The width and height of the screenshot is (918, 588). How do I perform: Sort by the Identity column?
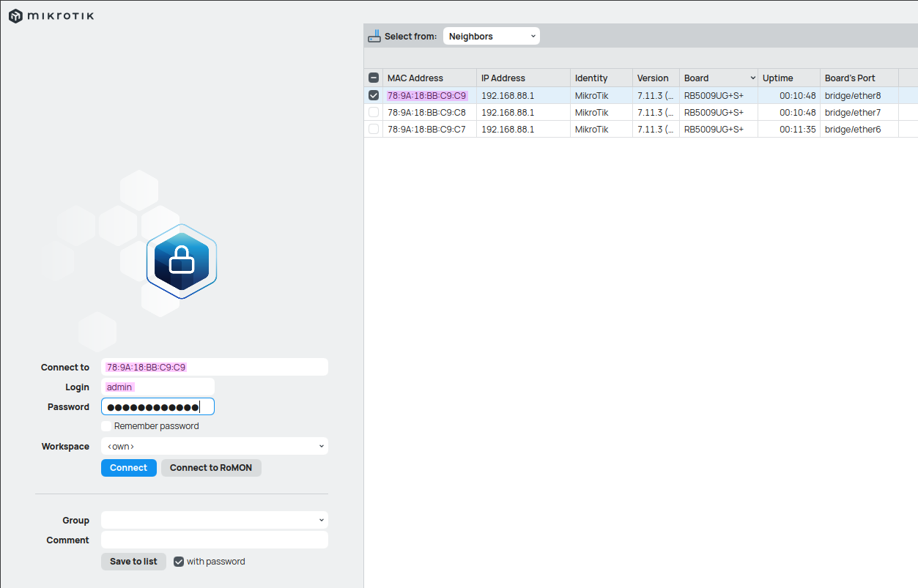pos(601,78)
